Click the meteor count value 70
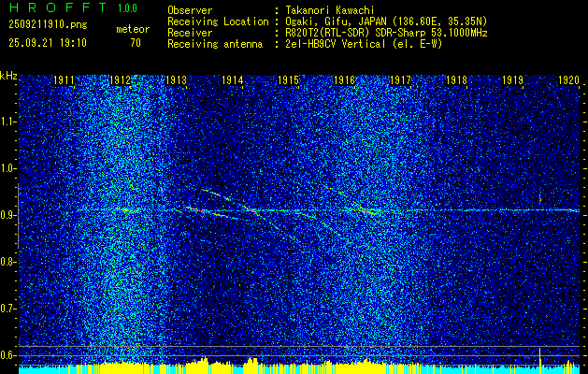 click(136, 43)
